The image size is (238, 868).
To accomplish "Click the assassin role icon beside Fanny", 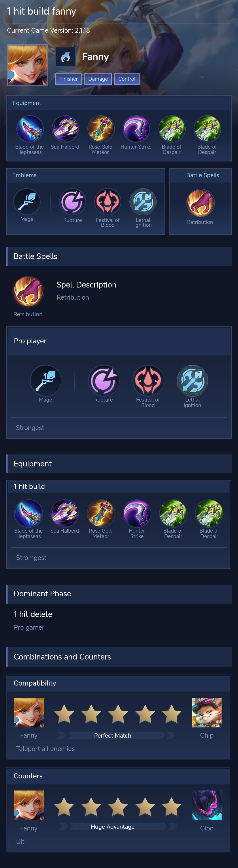I will click(65, 57).
